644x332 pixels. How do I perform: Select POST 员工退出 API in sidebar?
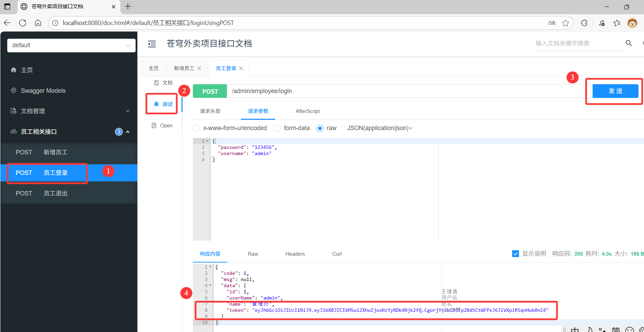[x=69, y=193]
